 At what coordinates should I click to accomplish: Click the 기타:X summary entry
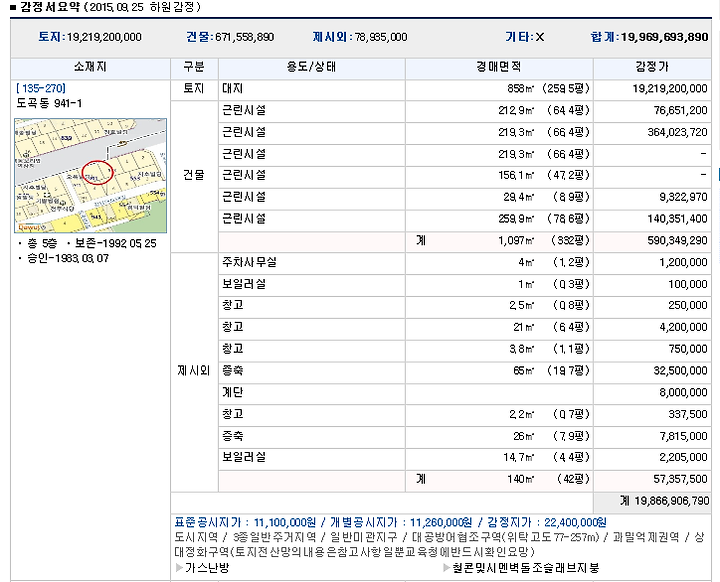pyautogui.click(x=525, y=37)
